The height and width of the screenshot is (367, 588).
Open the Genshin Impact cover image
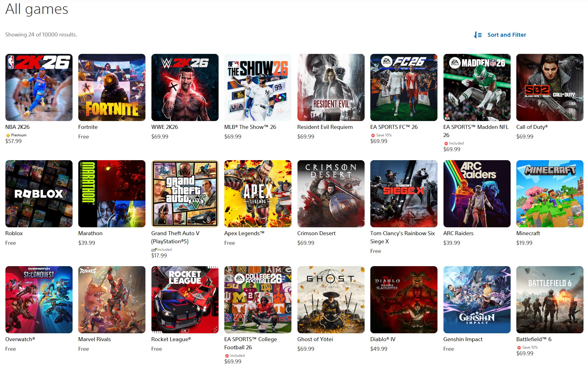coord(477,300)
